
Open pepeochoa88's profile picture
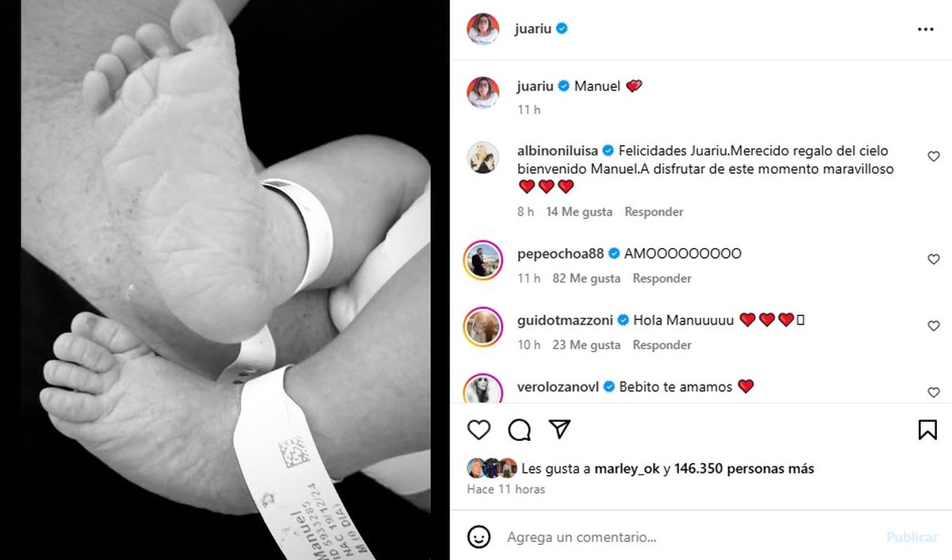coord(483,259)
